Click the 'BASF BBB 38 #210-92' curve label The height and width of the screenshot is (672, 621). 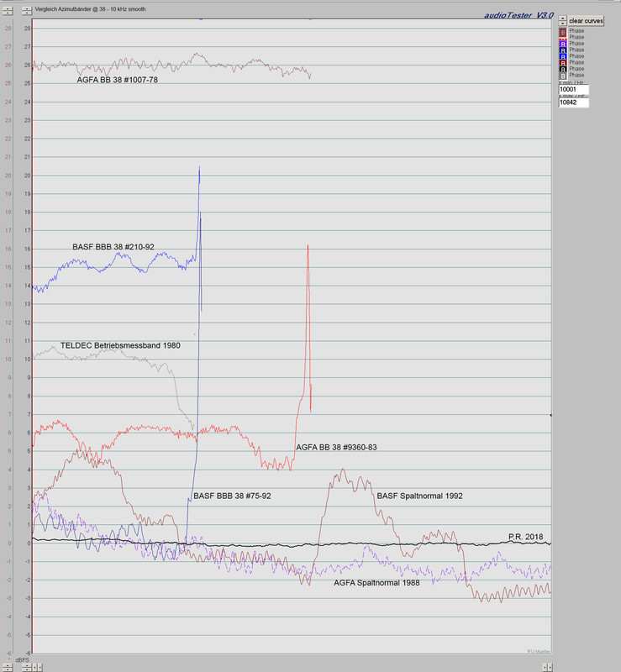(x=113, y=247)
